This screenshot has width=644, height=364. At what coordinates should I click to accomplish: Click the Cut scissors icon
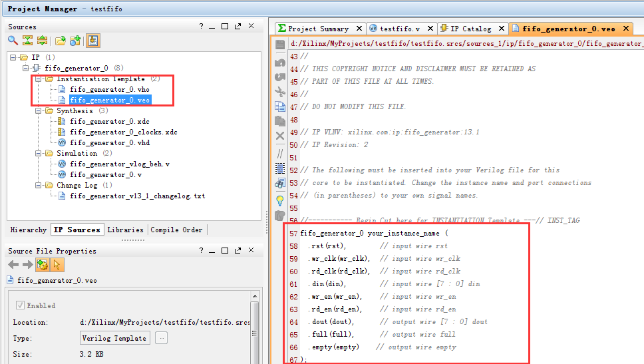tap(280, 92)
